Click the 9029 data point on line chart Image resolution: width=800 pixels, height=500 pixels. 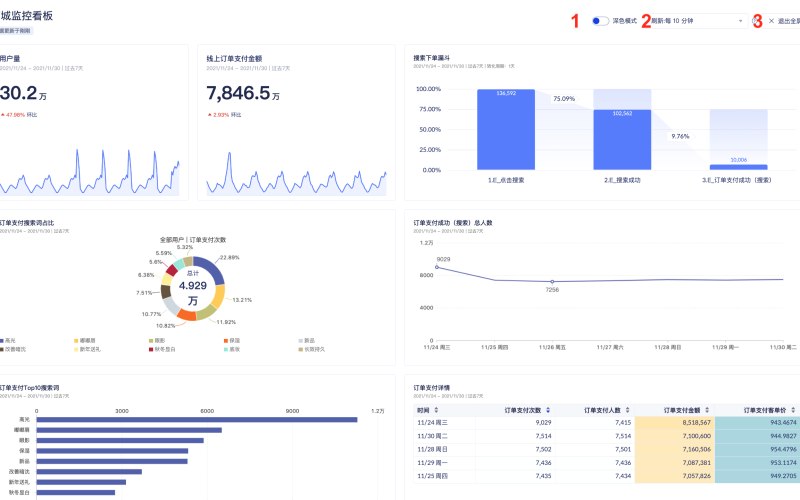[437, 267]
